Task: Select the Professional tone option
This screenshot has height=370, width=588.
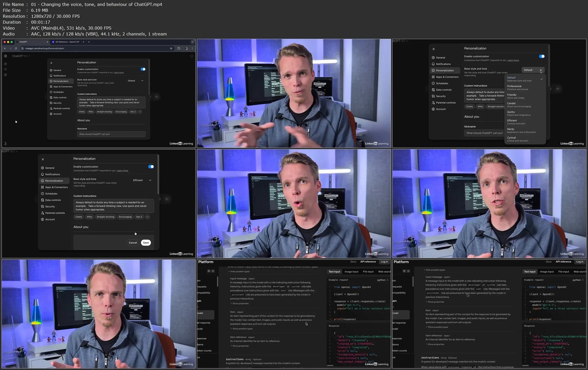Action: (517, 87)
